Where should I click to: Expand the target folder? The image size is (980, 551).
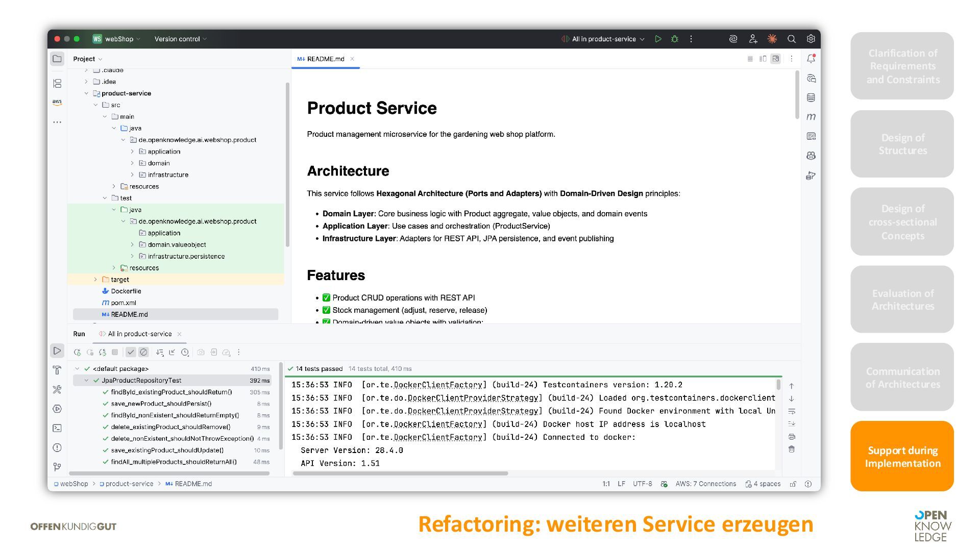tap(95, 280)
